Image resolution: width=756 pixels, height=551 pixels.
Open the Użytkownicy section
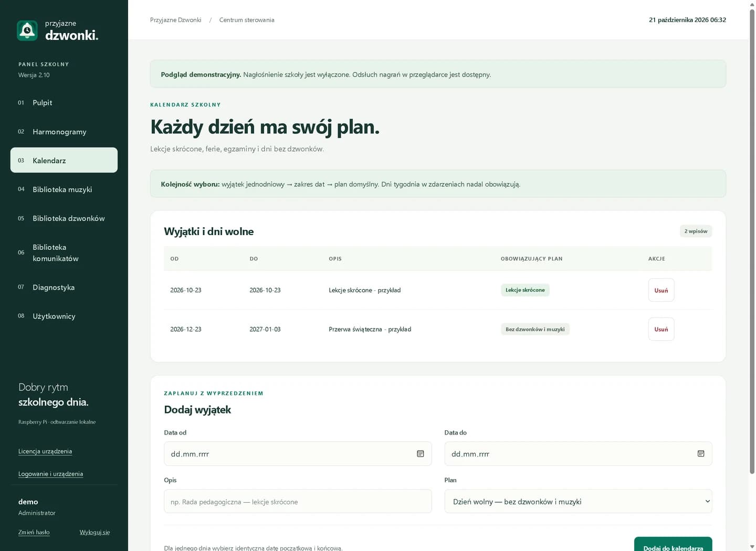pos(64,316)
